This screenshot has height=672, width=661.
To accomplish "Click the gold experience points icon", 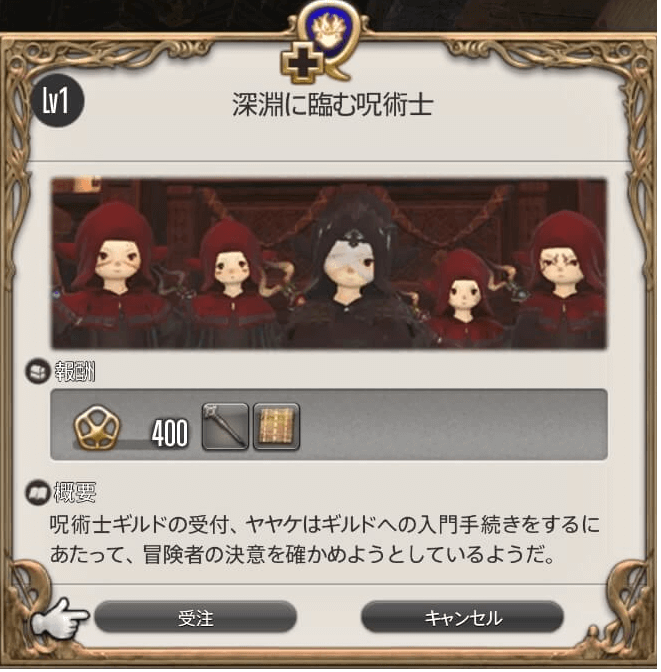I will (97, 427).
